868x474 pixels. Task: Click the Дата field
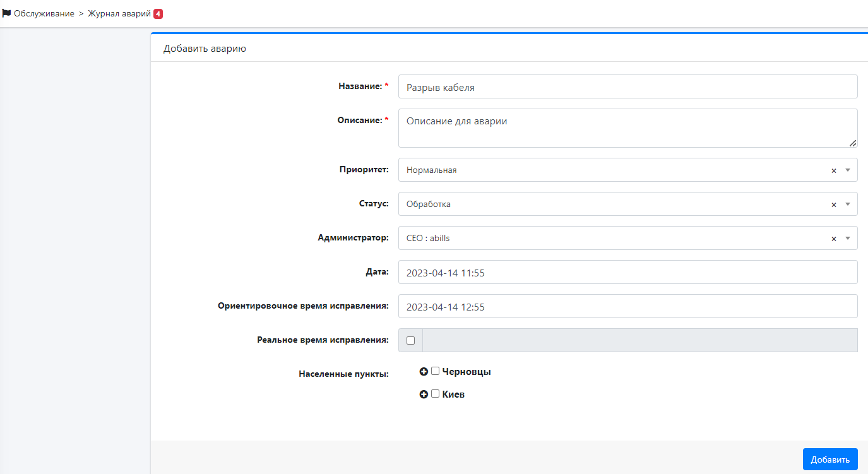627,273
